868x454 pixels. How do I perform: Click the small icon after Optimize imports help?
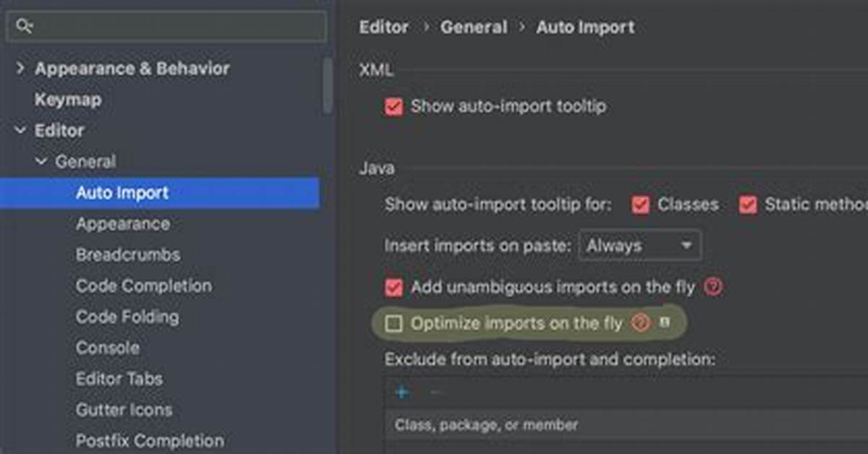664,322
